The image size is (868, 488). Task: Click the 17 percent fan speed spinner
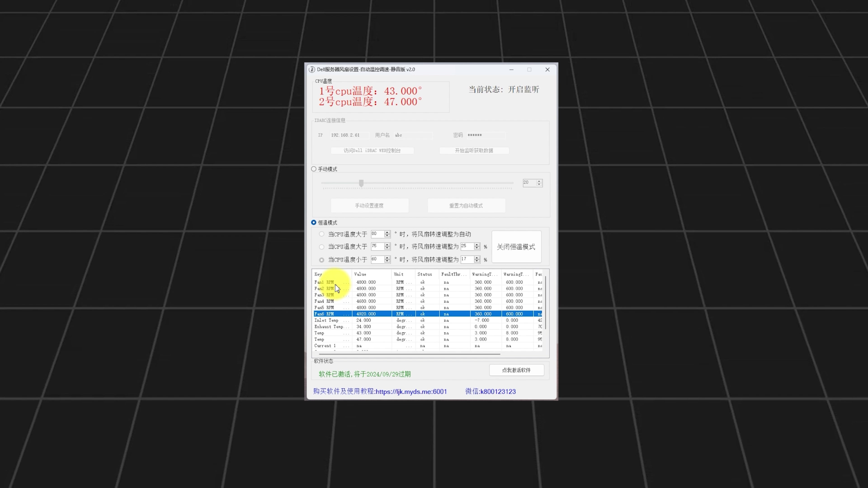click(x=470, y=259)
